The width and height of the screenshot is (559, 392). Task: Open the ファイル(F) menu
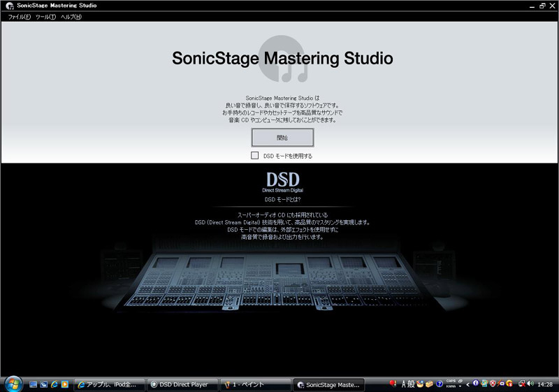(19, 17)
